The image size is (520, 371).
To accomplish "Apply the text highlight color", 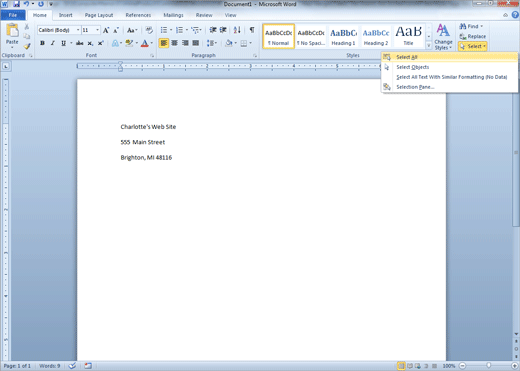I will [129, 43].
